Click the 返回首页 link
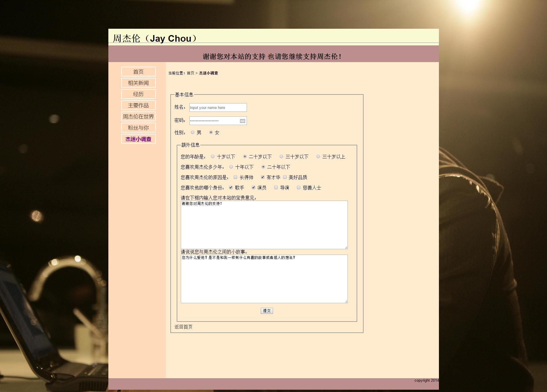This screenshot has height=392, width=547. tap(183, 327)
